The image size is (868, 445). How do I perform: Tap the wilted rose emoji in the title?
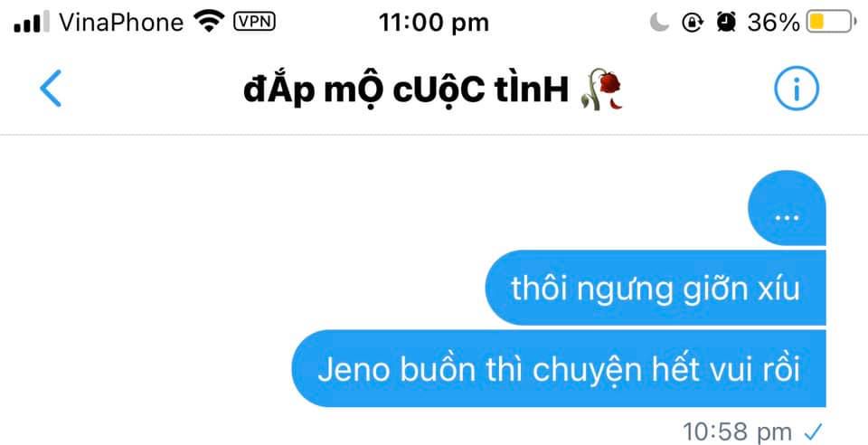pos(602,90)
